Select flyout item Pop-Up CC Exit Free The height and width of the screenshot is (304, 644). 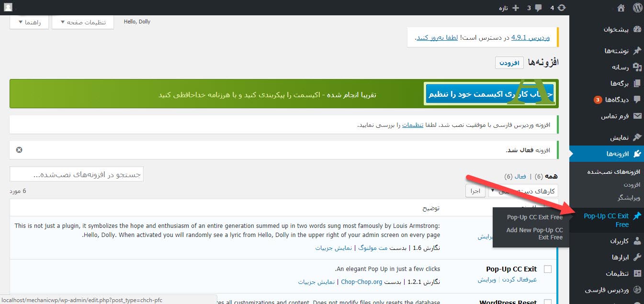click(535, 217)
